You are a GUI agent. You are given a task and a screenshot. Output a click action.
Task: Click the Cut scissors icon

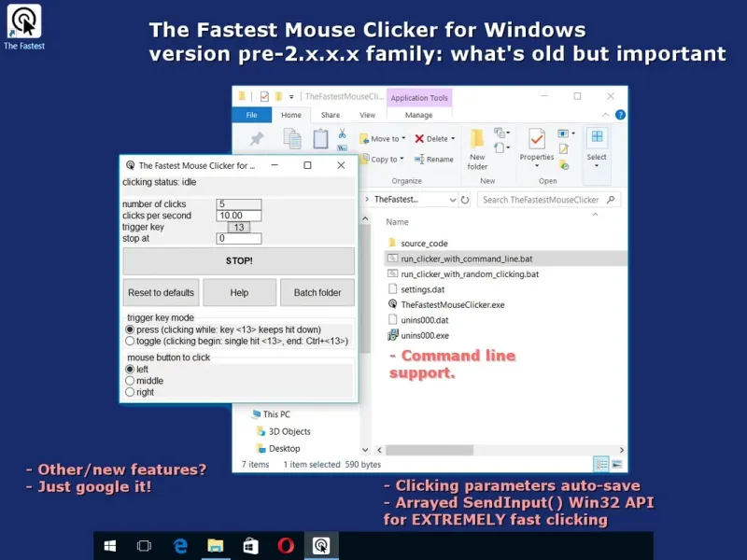tap(342, 133)
